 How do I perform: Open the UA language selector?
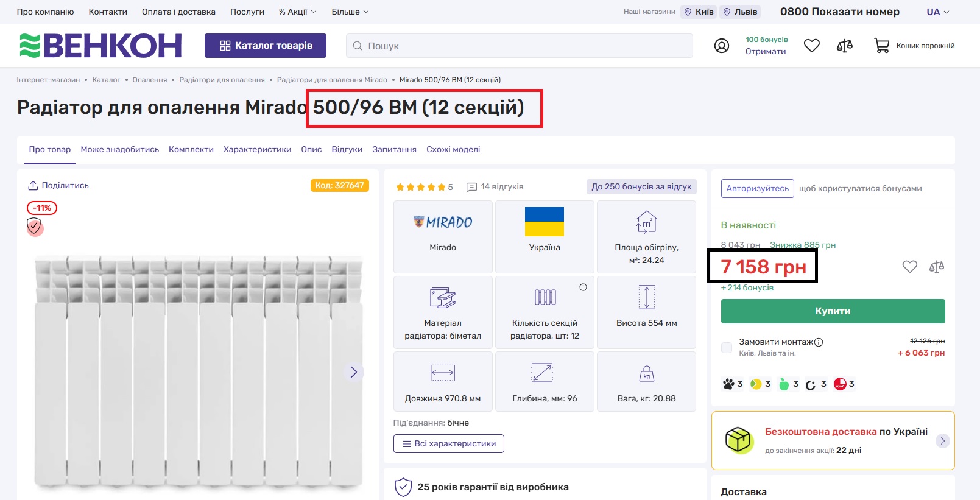(x=938, y=12)
